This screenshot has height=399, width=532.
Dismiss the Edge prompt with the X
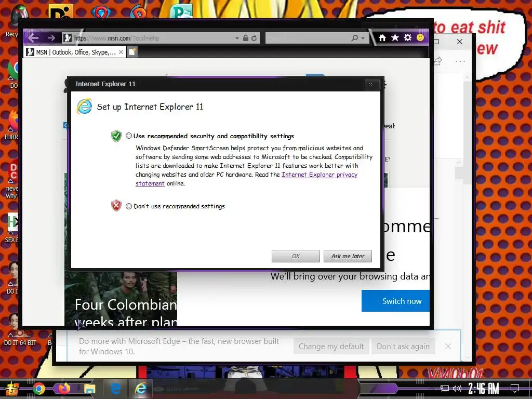[x=448, y=346]
